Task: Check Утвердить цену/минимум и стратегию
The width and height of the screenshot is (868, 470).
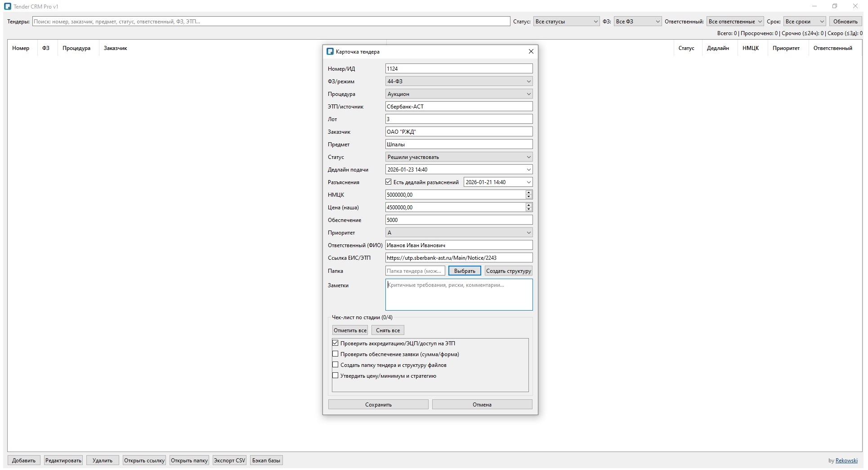Action: 336,376
